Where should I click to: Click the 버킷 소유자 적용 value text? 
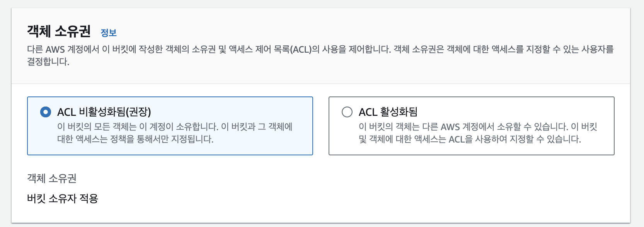(x=63, y=198)
